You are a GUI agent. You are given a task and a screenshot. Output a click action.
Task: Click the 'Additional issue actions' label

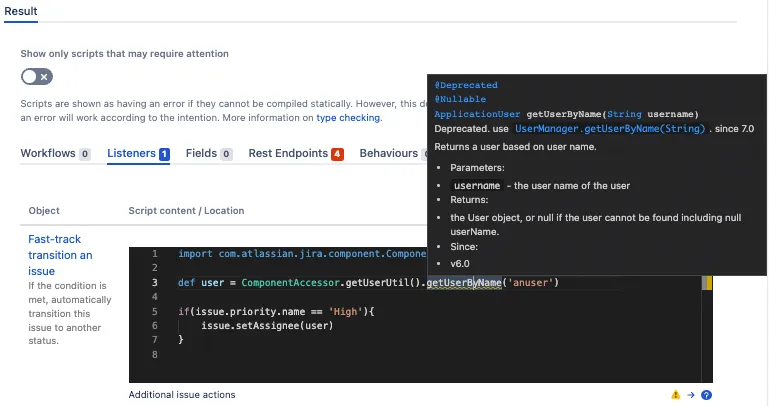pos(182,395)
